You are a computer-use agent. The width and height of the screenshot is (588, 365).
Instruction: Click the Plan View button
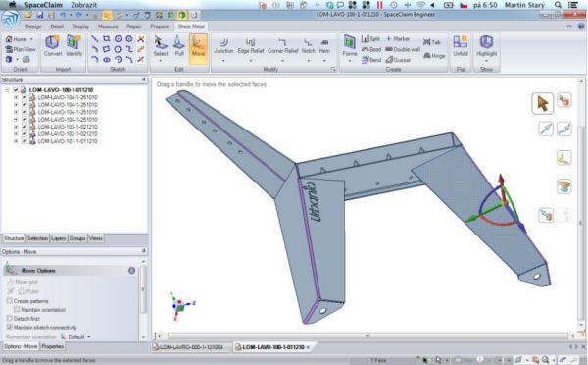(21, 49)
